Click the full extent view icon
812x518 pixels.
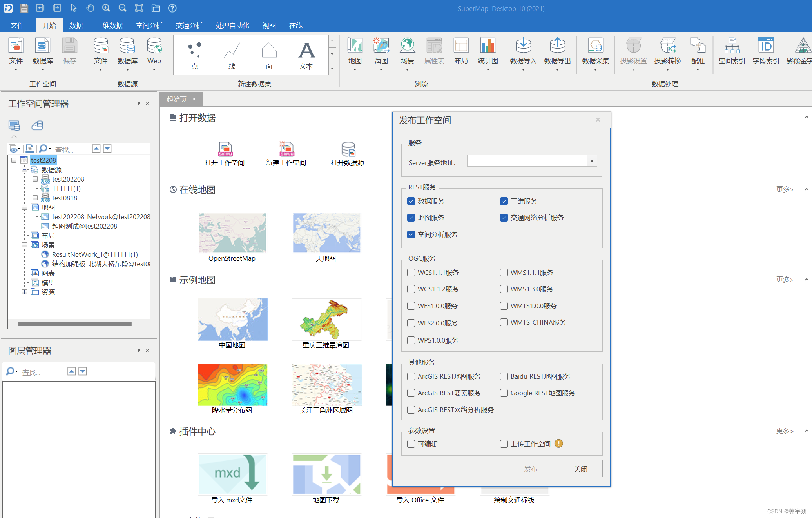click(139, 8)
